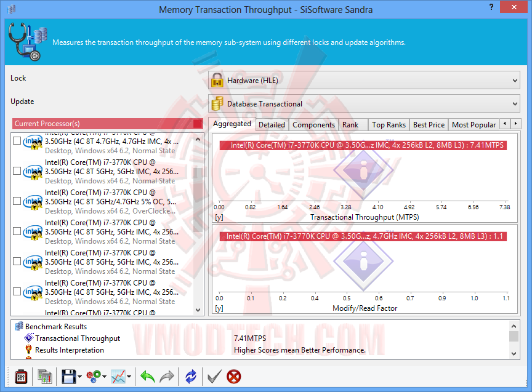Click the info diamond in Modify/Read Factor chart
532x392 pixels.
point(363,262)
